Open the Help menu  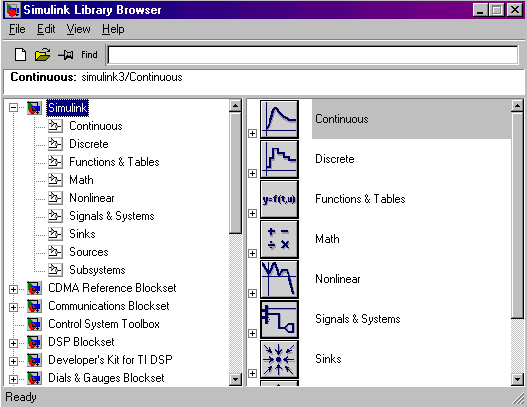click(113, 29)
